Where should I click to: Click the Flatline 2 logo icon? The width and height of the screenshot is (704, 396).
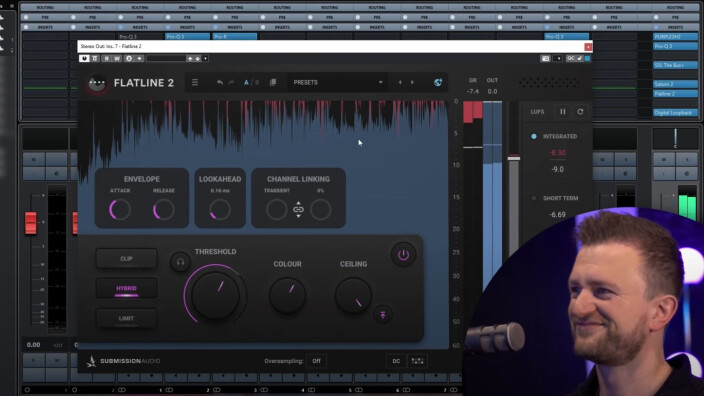tap(97, 84)
